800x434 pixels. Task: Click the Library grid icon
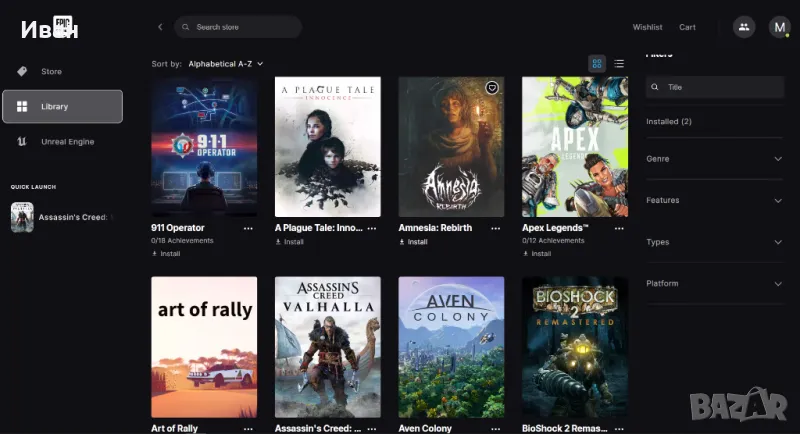click(22, 107)
